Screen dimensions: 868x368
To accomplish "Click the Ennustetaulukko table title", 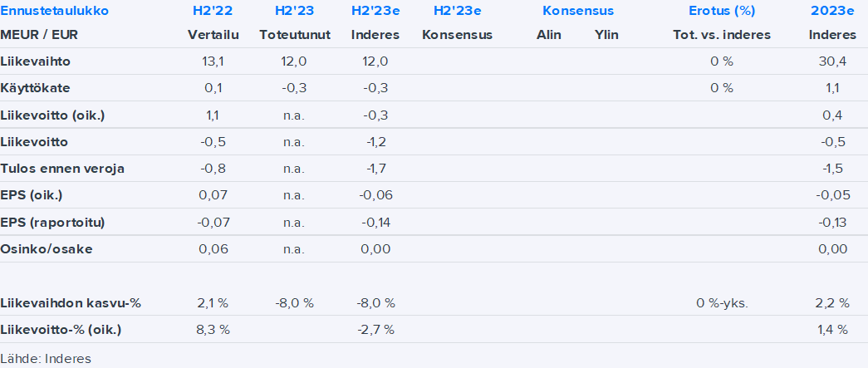I will [54, 11].
